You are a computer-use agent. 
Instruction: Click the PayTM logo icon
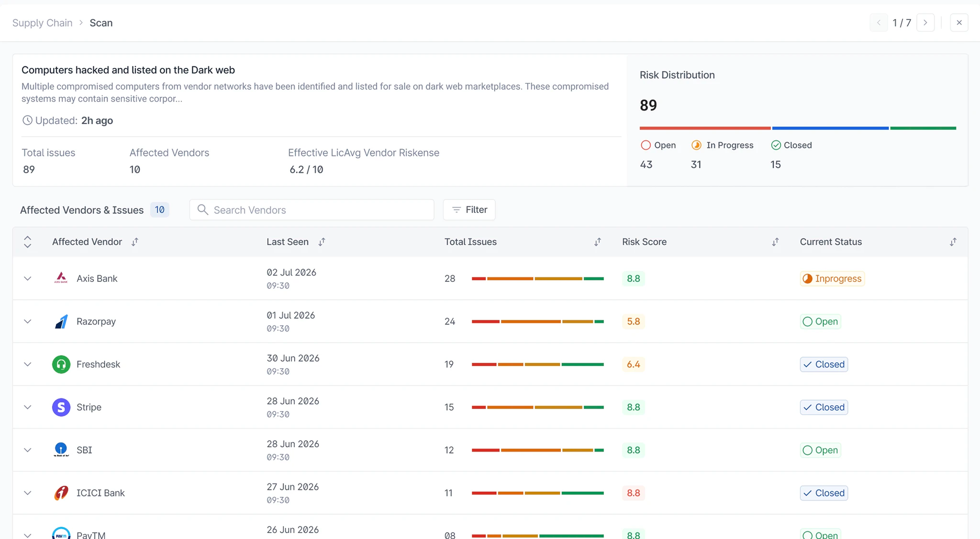pos(61,533)
